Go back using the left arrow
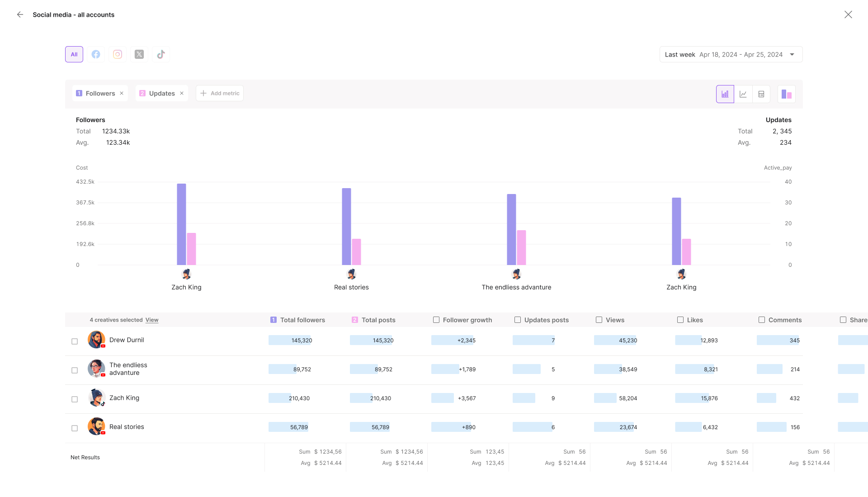 [x=20, y=14]
